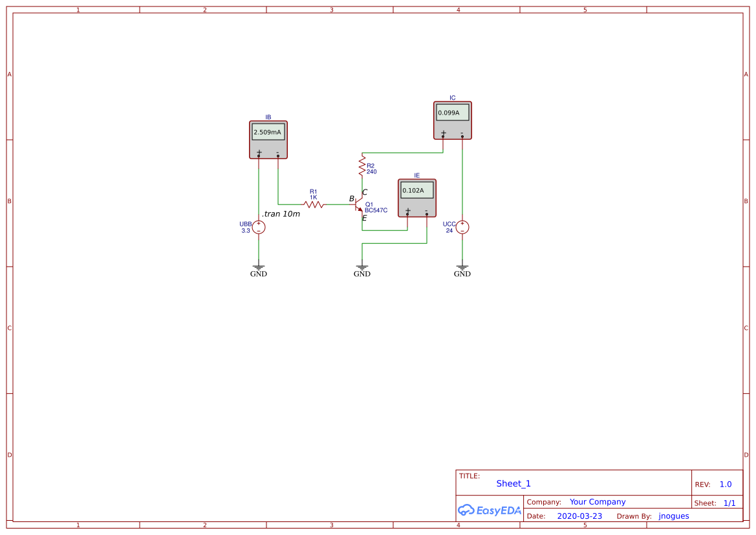This screenshot has height=535, width=756.
Task: Click the 2020-03-23 date field
Action: click(x=579, y=516)
